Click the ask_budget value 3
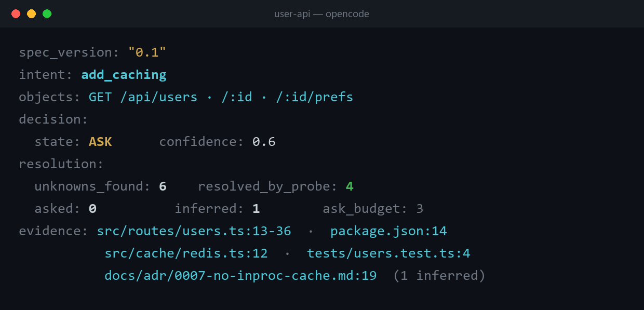The width and height of the screenshot is (644, 310). (x=420, y=209)
